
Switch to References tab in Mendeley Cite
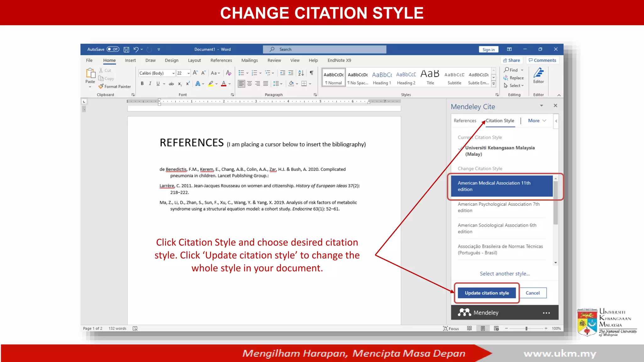click(x=465, y=121)
